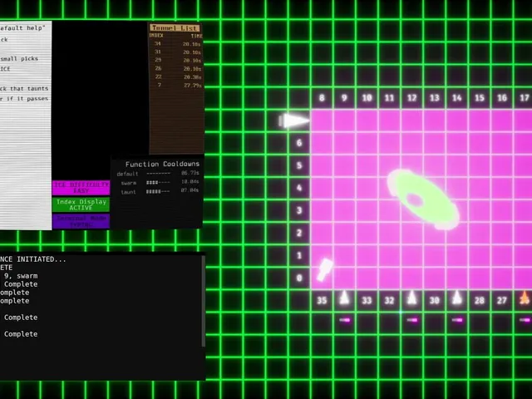Click the default cooldown progress bar
532x399 pixels.
click(159, 174)
